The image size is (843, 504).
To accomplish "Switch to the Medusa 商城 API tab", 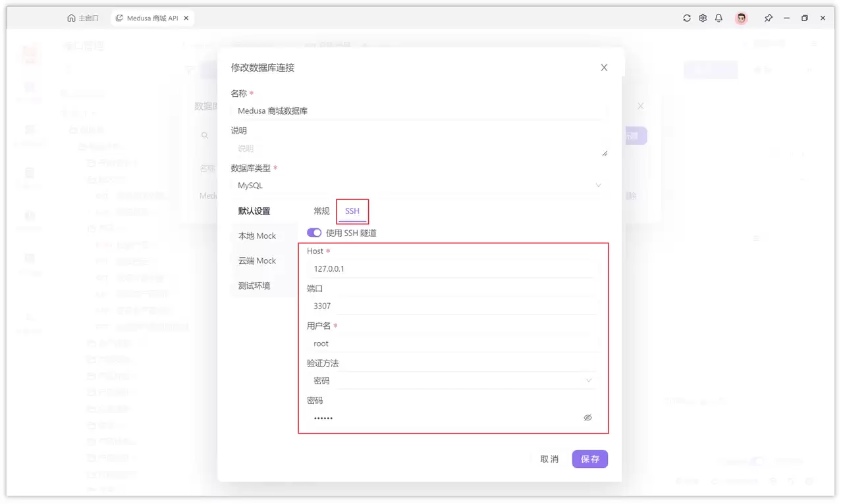I will coord(152,18).
